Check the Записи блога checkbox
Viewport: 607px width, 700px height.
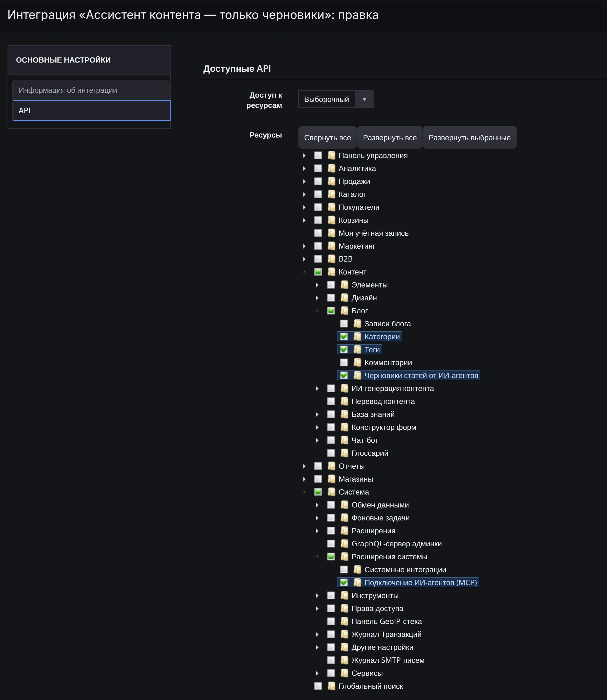[344, 324]
